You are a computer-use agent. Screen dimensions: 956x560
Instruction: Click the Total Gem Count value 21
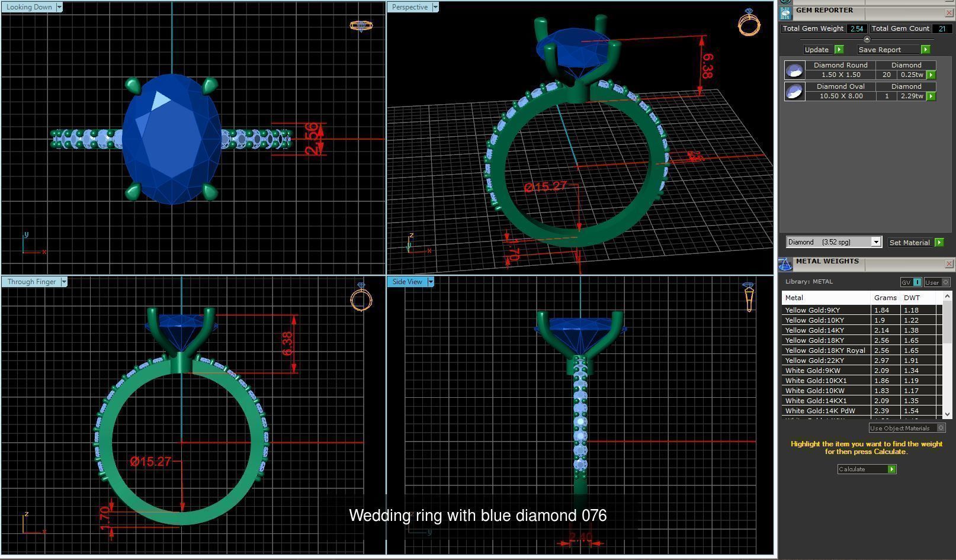[942, 28]
